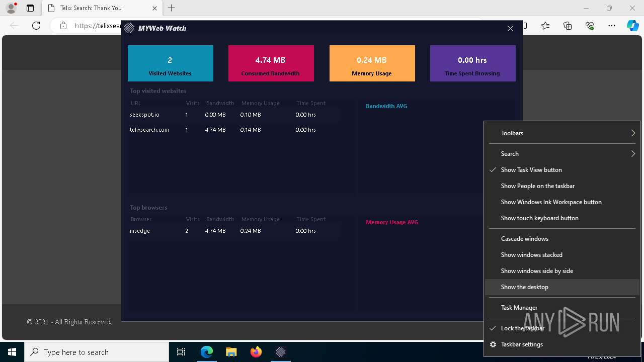The height and width of the screenshot is (362, 644).
Task: Close the Telix Search browser tab
Action: coord(154,8)
